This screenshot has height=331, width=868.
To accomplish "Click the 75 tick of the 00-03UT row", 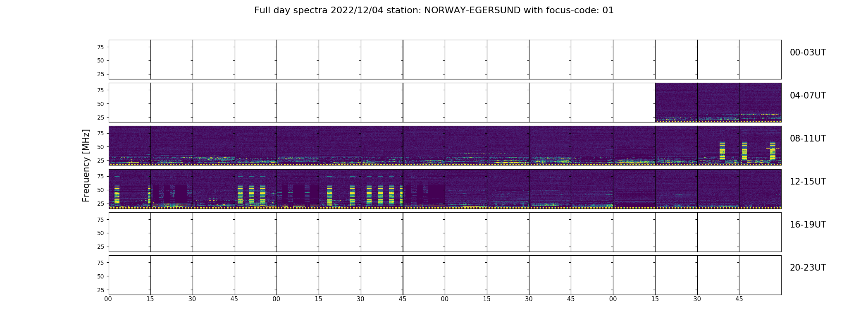I will (100, 47).
